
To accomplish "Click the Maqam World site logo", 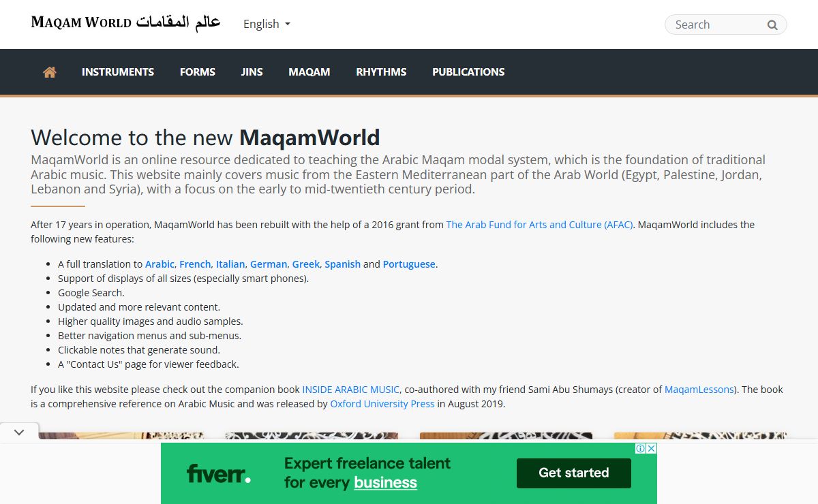I will pos(125,22).
